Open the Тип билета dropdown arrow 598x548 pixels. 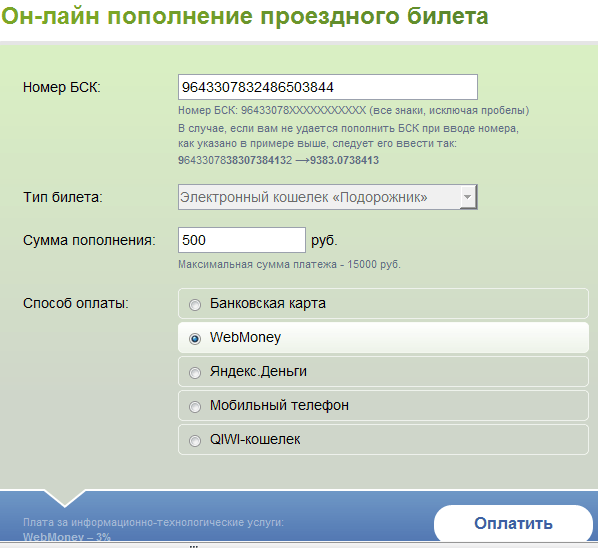click(468, 197)
